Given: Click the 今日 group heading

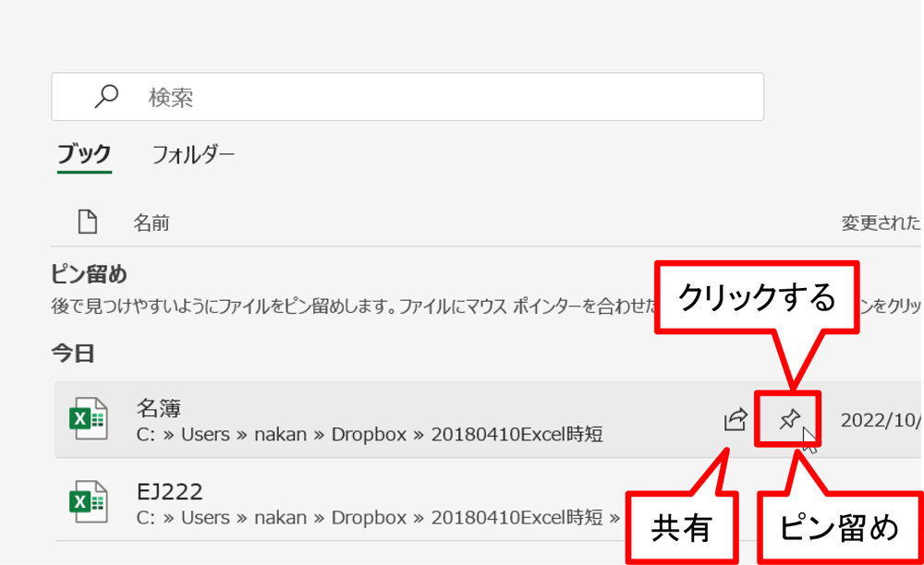Looking at the screenshot, I should click(73, 353).
